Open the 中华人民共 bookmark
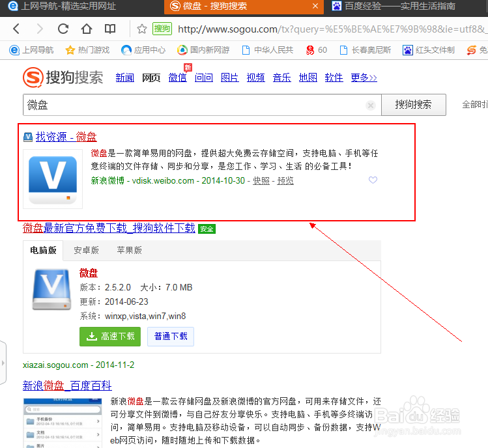This screenshot has width=488, height=448. [268, 50]
